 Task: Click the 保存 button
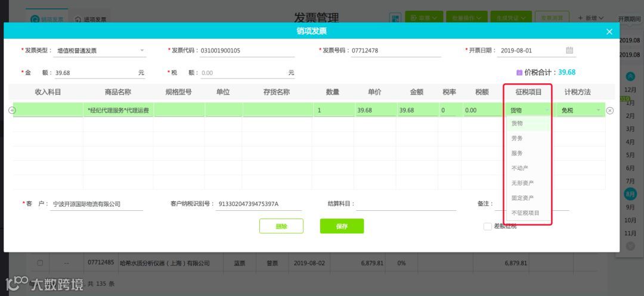pos(342,226)
